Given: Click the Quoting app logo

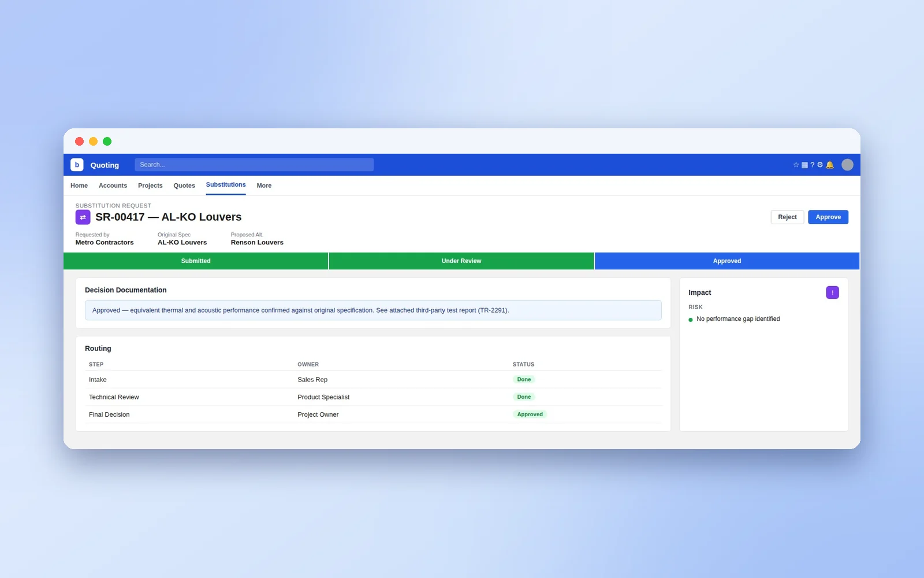Looking at the screenshot, I should click(x=77, y=165).
